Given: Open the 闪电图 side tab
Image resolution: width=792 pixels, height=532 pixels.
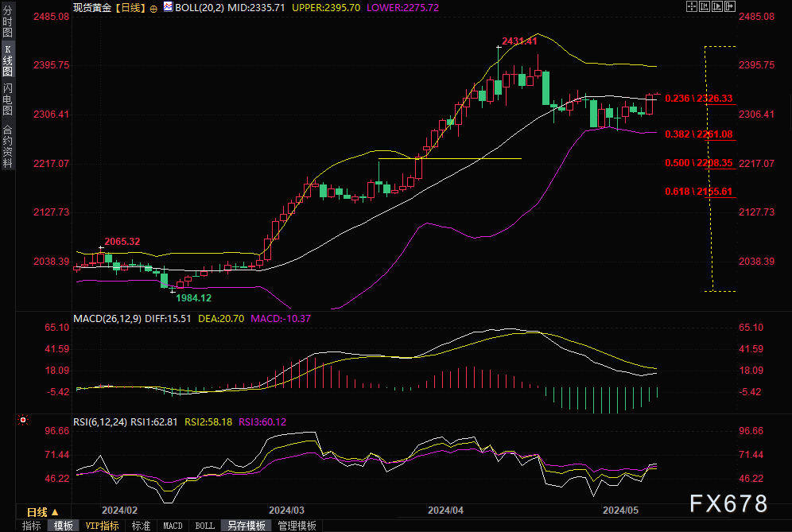Looking at the screenshot, I should pos(7,99).
